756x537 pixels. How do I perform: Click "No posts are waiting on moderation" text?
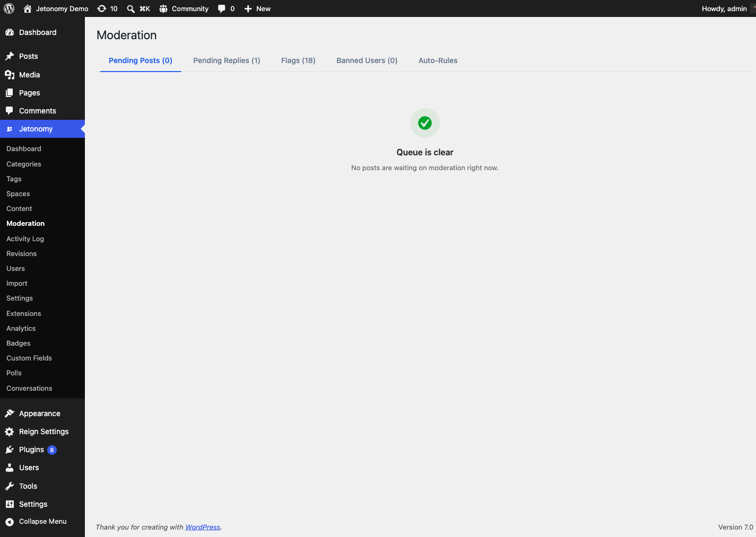coord(424,168)
